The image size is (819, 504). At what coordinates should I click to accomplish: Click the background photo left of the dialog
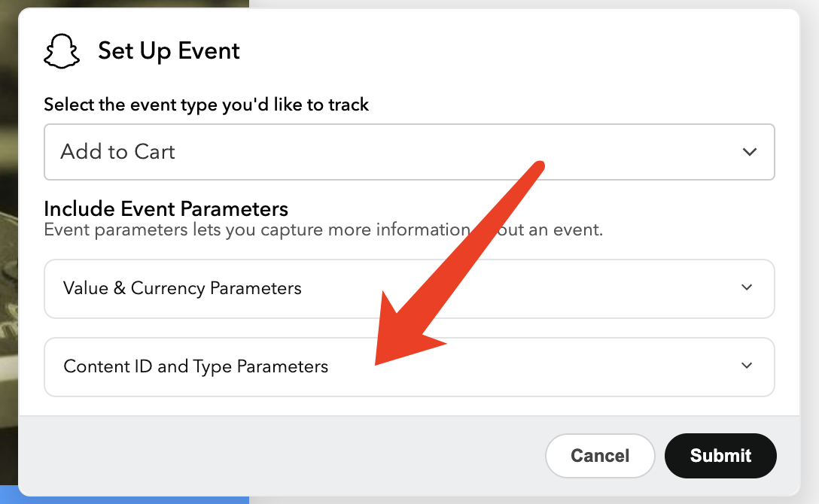pos(8,226)
